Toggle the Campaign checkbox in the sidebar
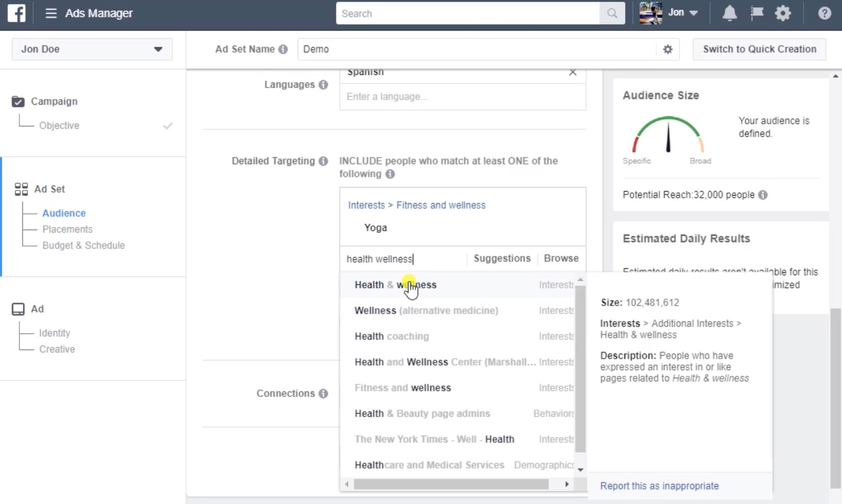The height and width of the screenshot is (504, 842). pyautogui.click(x=18, y=101)
